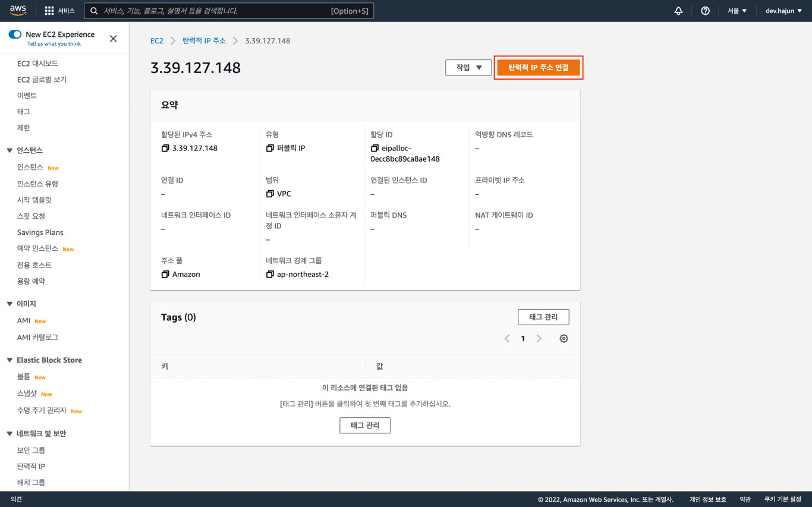Collapse the 네트워크 및 보안 section

[10, 434]
